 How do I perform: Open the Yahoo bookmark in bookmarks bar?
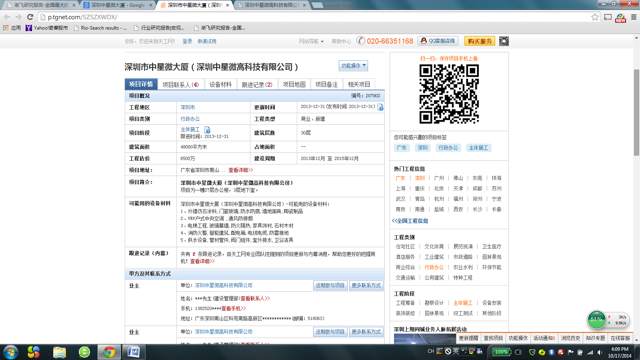click(47, 28)
